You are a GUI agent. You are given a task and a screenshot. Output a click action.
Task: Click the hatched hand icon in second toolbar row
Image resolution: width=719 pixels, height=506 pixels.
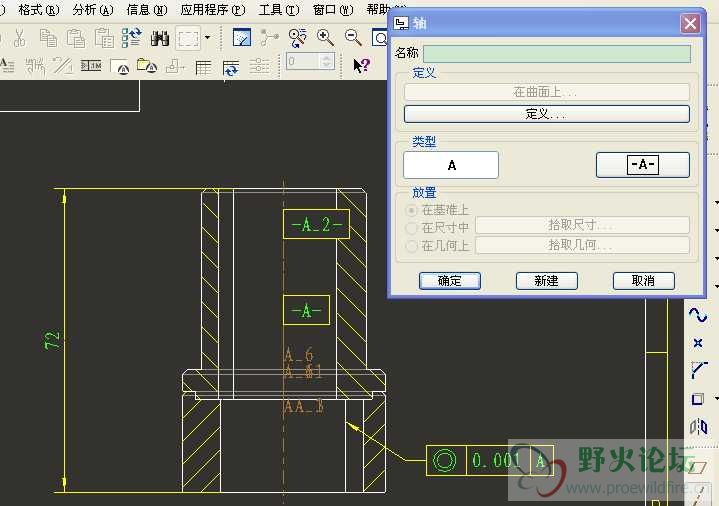point(35,67)
